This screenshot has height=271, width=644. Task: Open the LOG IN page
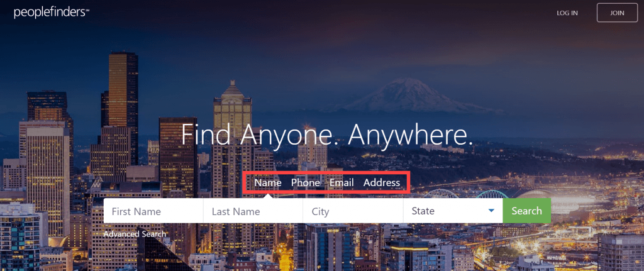[567, 13]
